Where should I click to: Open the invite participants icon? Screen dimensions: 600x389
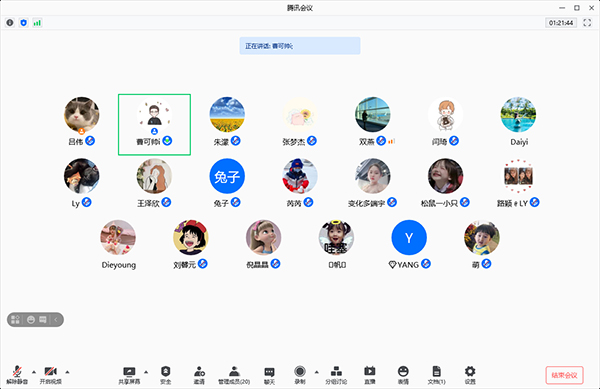(x=199, y=374)
